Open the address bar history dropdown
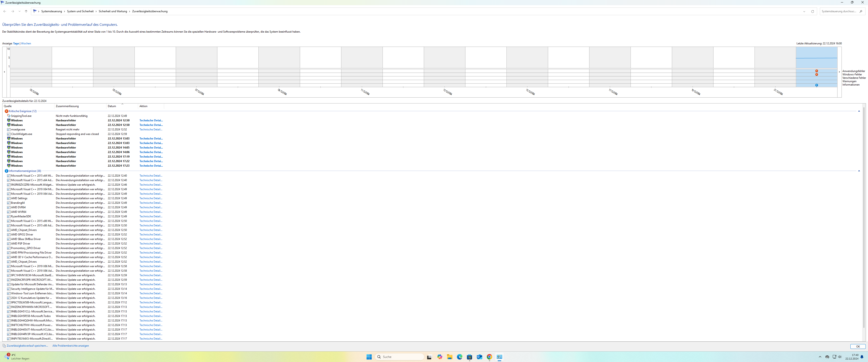 804,12
